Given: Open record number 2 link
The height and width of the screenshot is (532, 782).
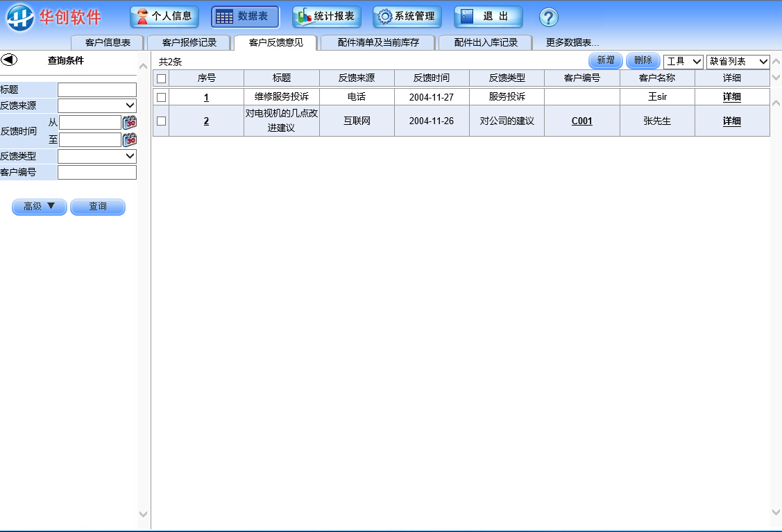Looking at the screenshot, I should click(x=206, y=121).
